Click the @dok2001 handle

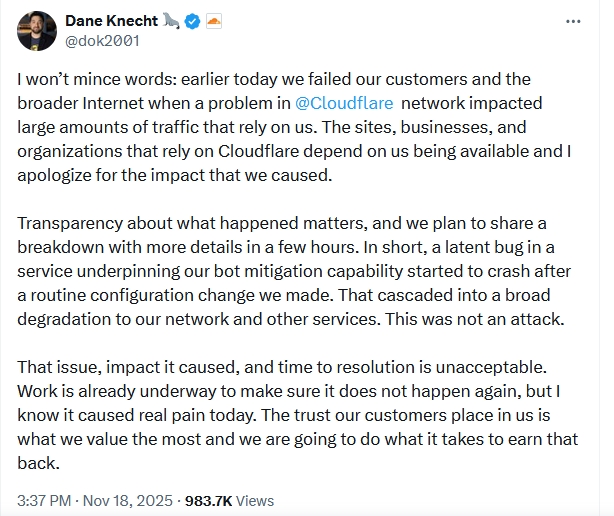point(99,42)
